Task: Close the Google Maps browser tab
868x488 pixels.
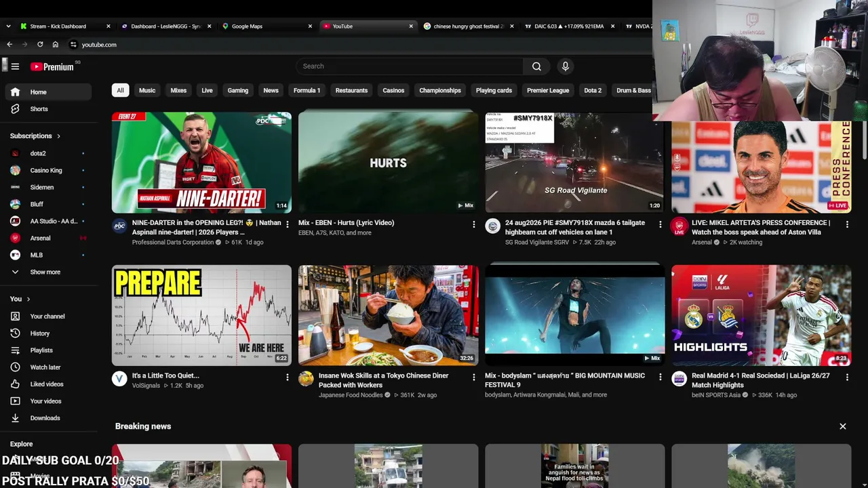Action: click(x=311, y=26)
